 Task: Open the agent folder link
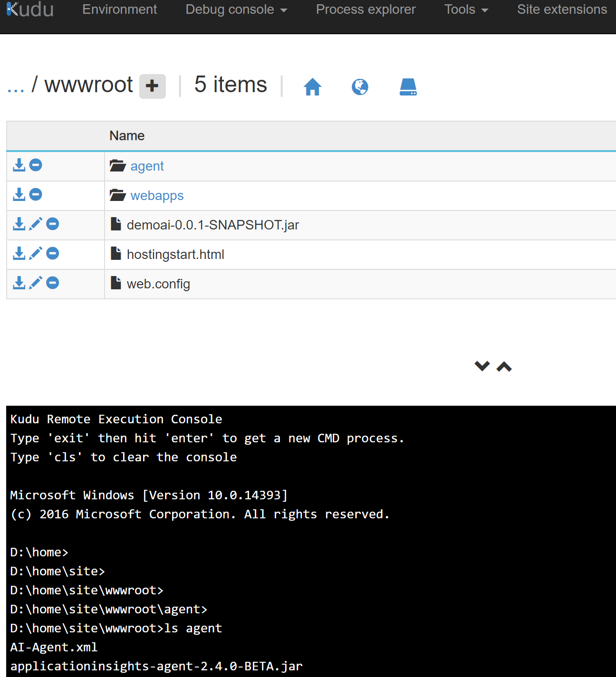[147, 166]
